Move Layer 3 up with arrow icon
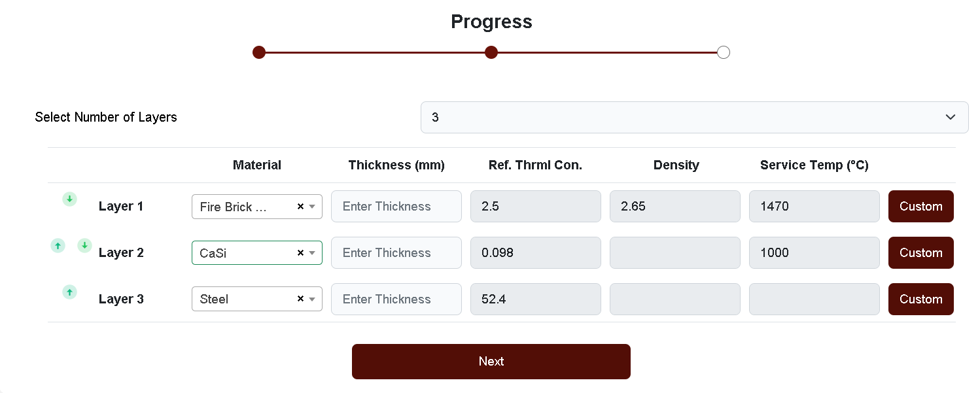Screen dimensions: 980x393 70,292
